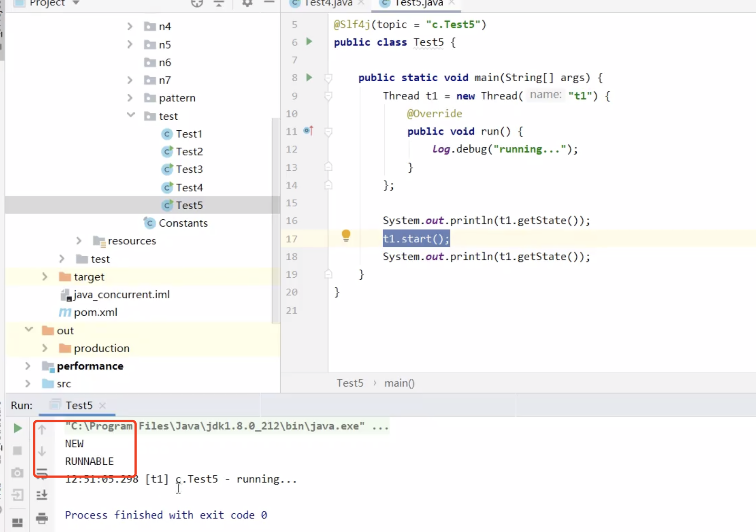The height and width of the screenshot is (532, 756).
Task: Click the Stop process square icon
Action: 17,451
